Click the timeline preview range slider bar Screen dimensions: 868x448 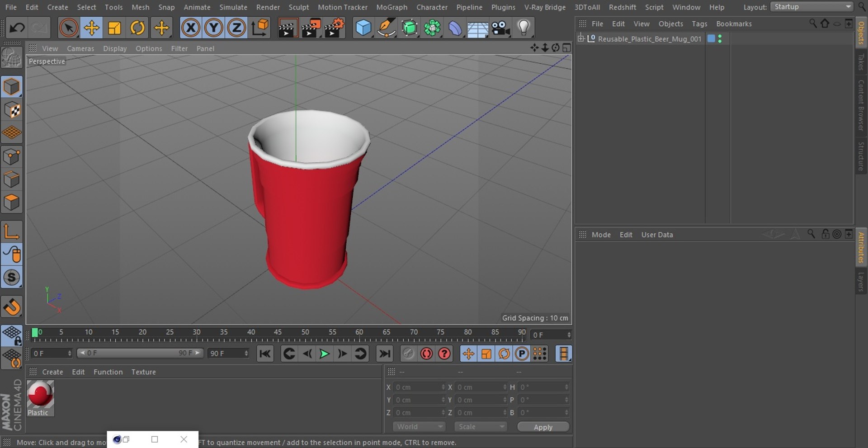[140, 353]
